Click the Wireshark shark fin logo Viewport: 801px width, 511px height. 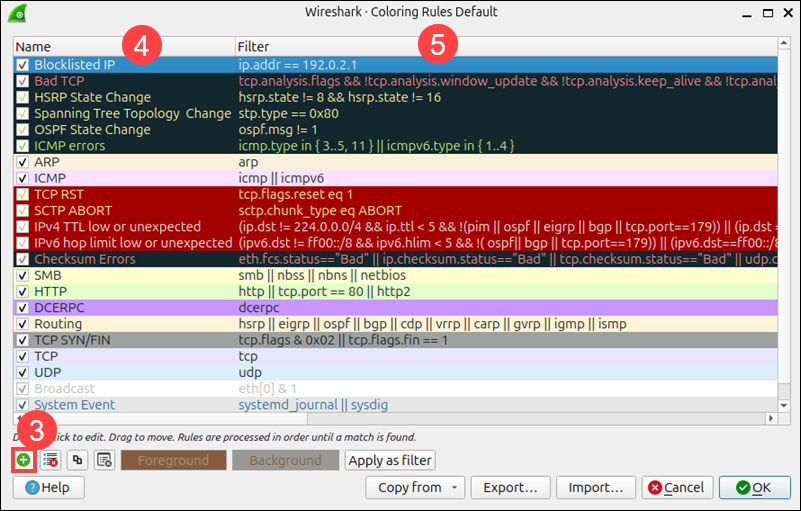17,13
